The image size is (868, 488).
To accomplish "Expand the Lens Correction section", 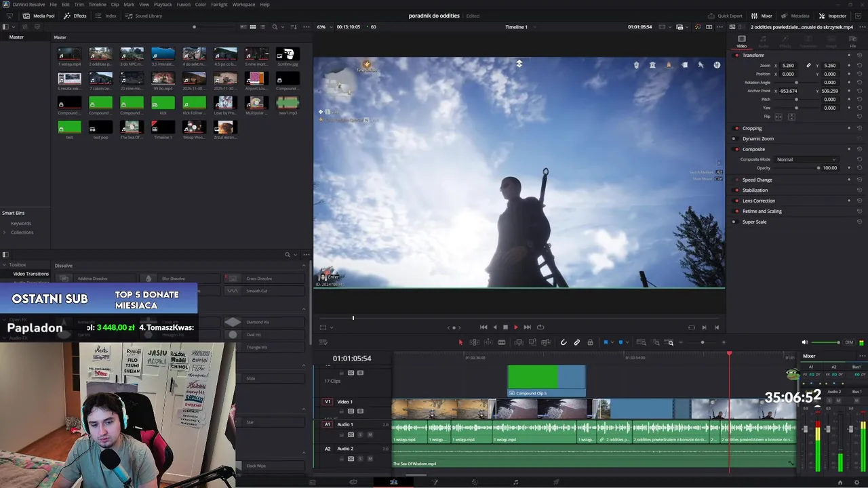I will click(758, 201).
